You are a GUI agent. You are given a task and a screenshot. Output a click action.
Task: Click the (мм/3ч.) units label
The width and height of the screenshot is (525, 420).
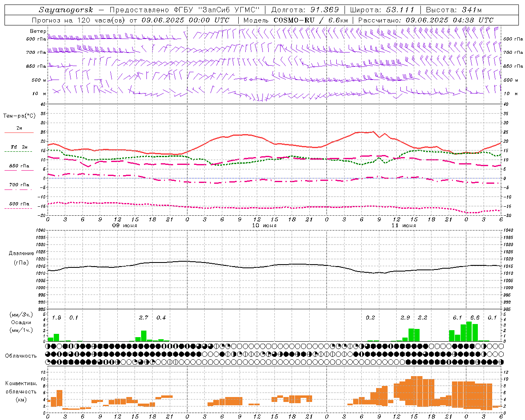pos(21,315)
